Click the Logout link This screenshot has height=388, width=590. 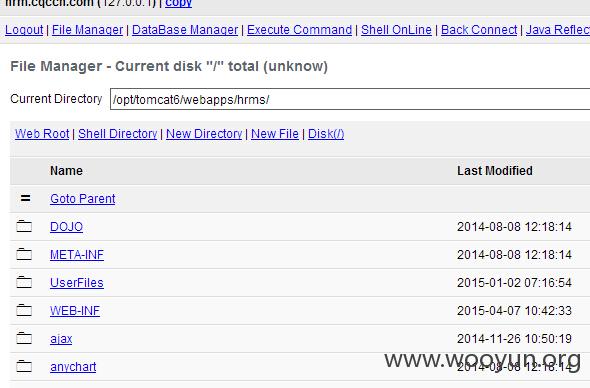(x=24, y=30)
